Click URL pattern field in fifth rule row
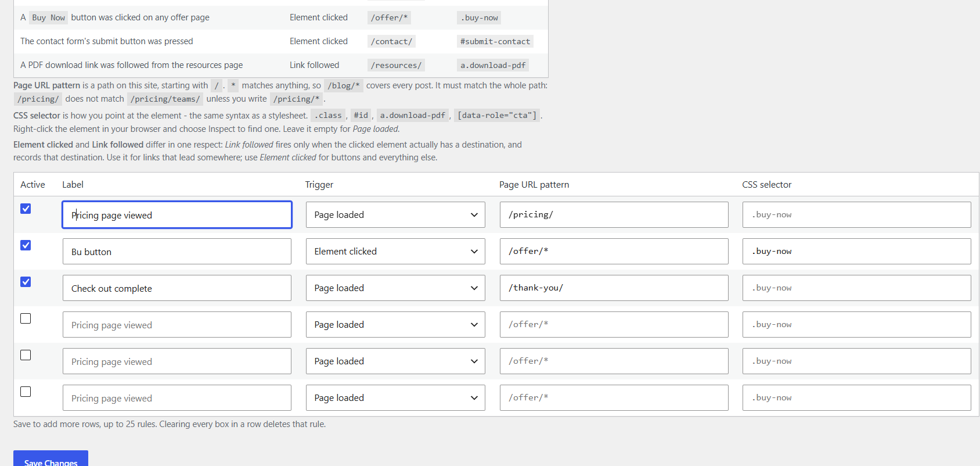980x466 pixels. (x=614, y=361)
